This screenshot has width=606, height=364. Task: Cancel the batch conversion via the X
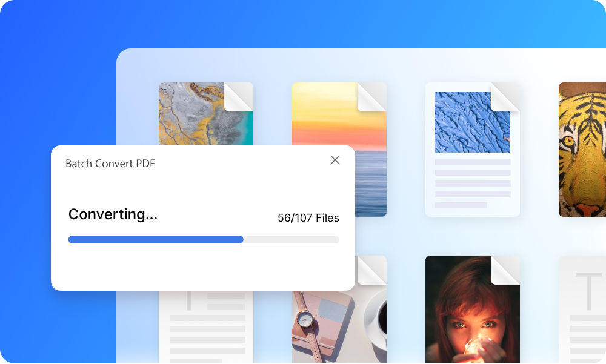(x=335, y=160)
